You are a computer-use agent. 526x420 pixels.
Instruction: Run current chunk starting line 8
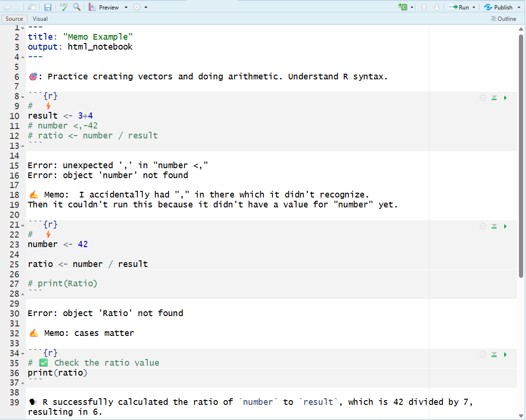tap(505, 98)
